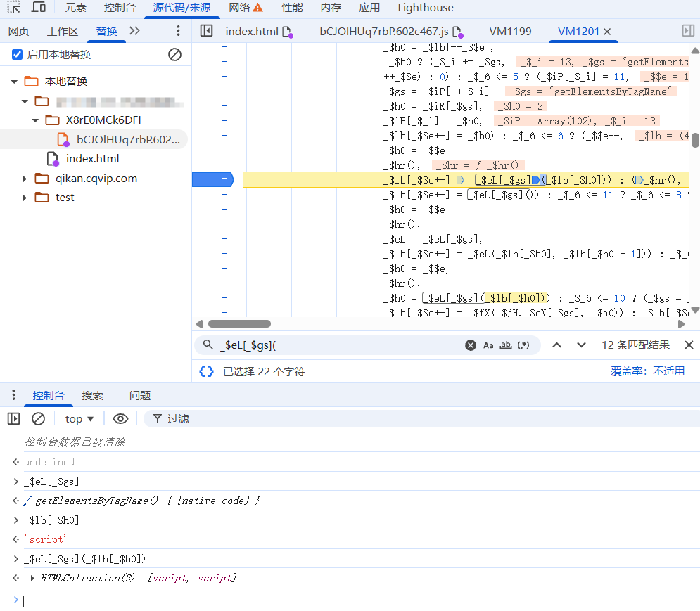Hide the navigator sidebar panel

pyautogui.click(x=206, y=31)
